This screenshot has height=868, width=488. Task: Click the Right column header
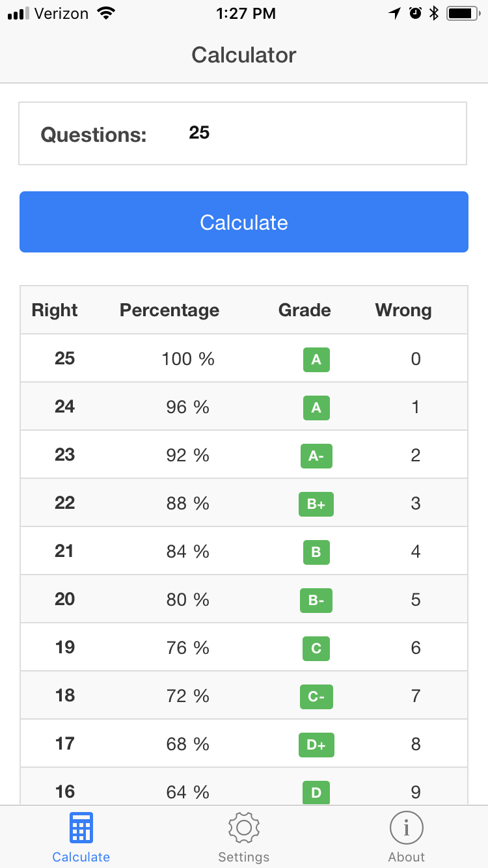click(55, 310)
